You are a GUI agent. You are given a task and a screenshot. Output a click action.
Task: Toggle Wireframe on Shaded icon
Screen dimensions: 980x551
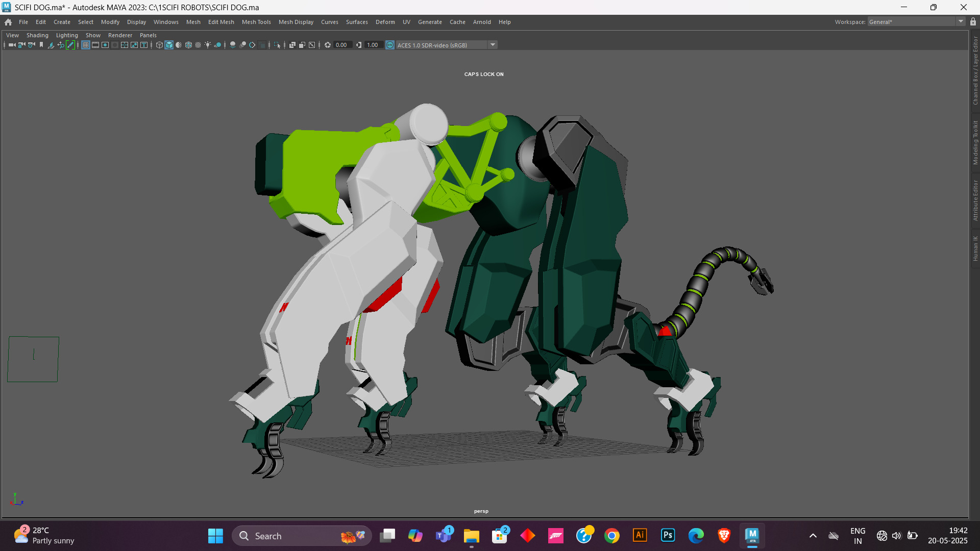pos(188,45)
